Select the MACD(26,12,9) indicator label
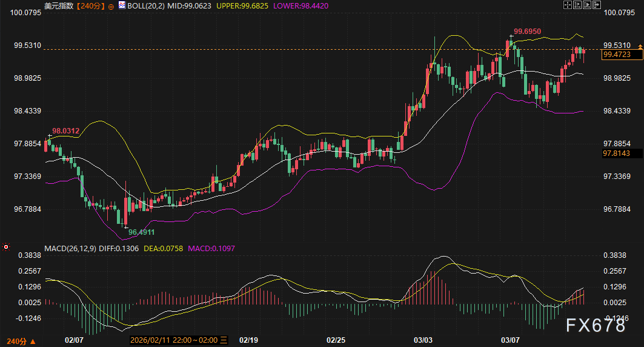The image size is (644, 347). click(x=69, y=249)
